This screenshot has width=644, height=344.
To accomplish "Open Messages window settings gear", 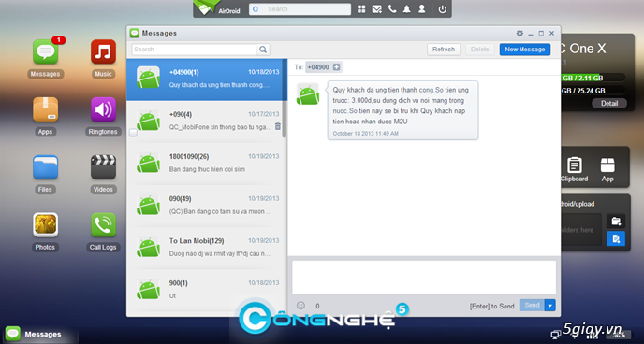I will 520,34.
